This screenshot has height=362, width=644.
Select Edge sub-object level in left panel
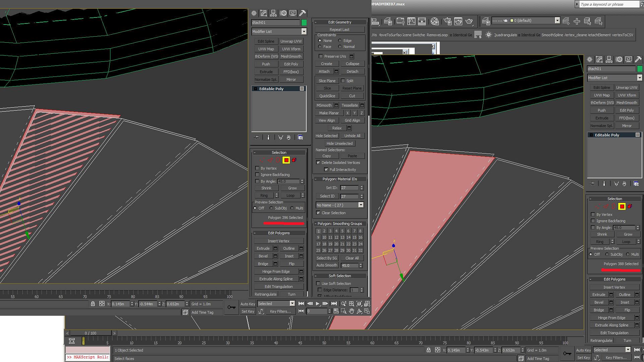coord(270,160)
